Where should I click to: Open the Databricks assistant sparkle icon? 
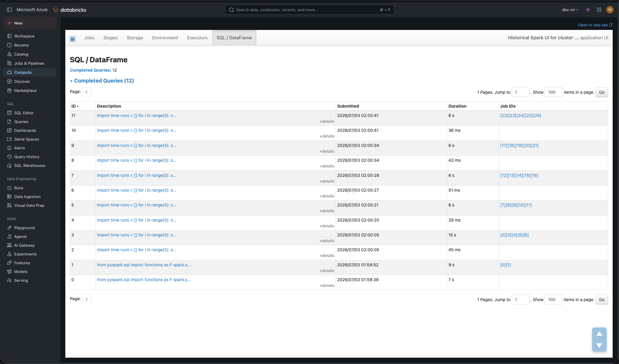pos(588,10)
